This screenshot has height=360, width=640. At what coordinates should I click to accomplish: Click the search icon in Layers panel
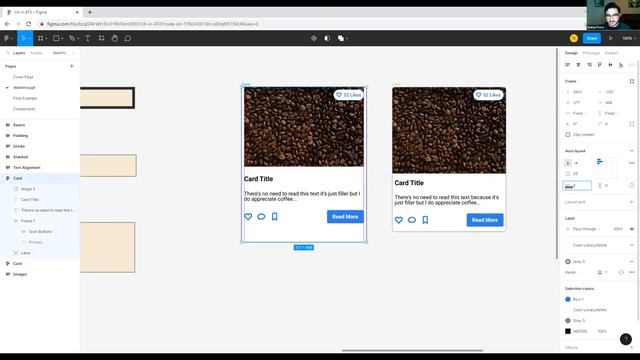(x=7, y=53)
